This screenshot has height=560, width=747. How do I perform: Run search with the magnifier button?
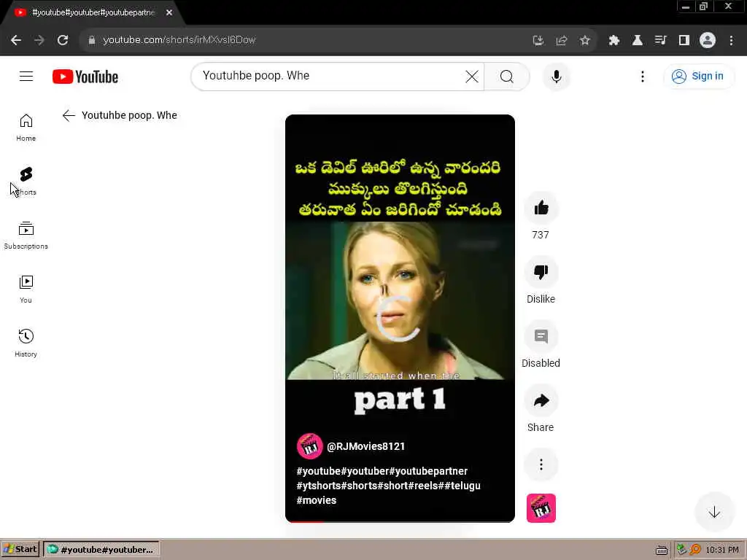[x=506, y=76]
